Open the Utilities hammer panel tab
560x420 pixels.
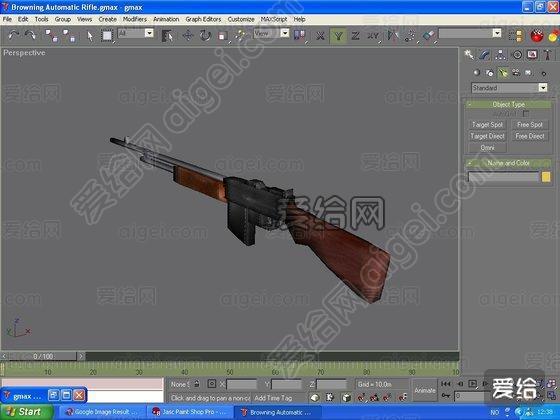(547, 55)
